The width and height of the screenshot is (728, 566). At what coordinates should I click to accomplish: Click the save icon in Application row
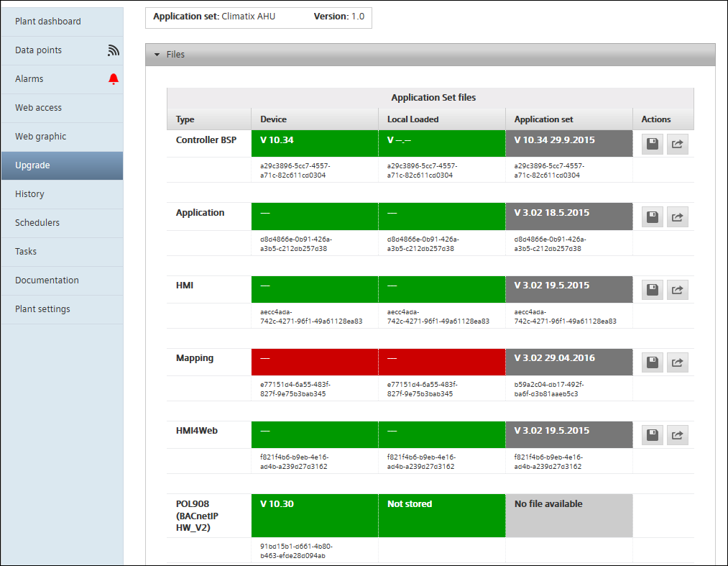[653, 217]
